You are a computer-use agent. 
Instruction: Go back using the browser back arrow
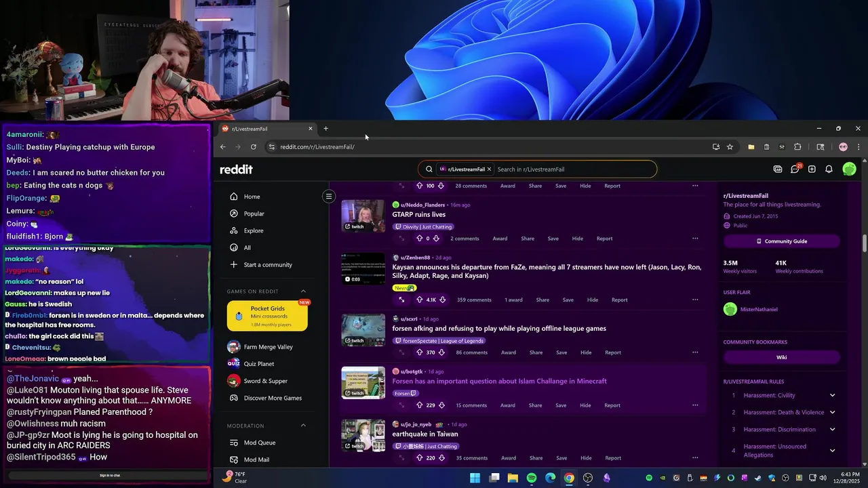222,147
